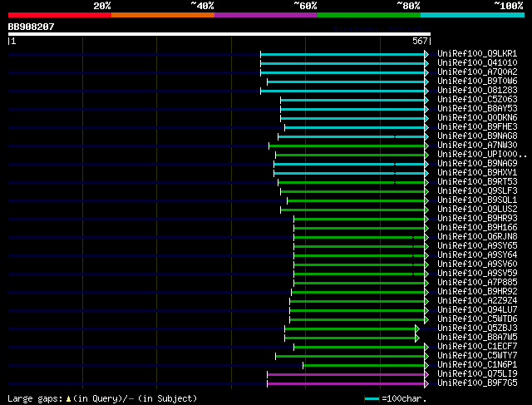
Task: Click the Q75LI9 purple alignment bar
Action: pyautogui.click(x=346, y=375)
